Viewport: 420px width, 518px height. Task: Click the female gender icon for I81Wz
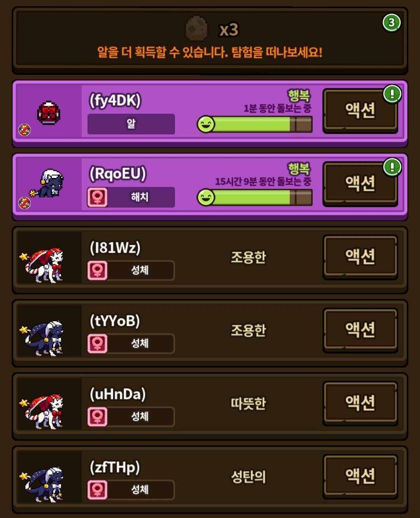[x=97, y=270]
